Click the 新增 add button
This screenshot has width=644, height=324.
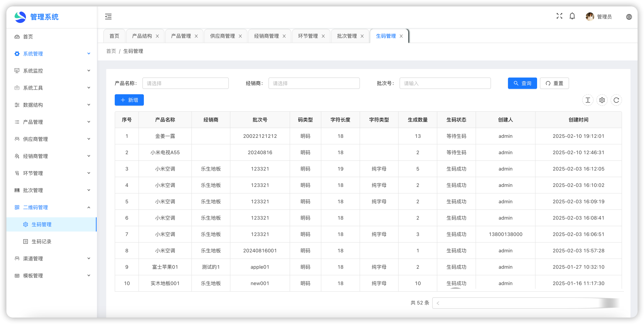[129, 100]
